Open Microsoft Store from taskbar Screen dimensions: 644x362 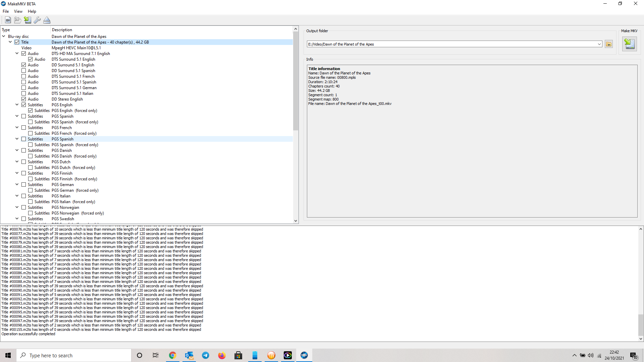point(238,355)
